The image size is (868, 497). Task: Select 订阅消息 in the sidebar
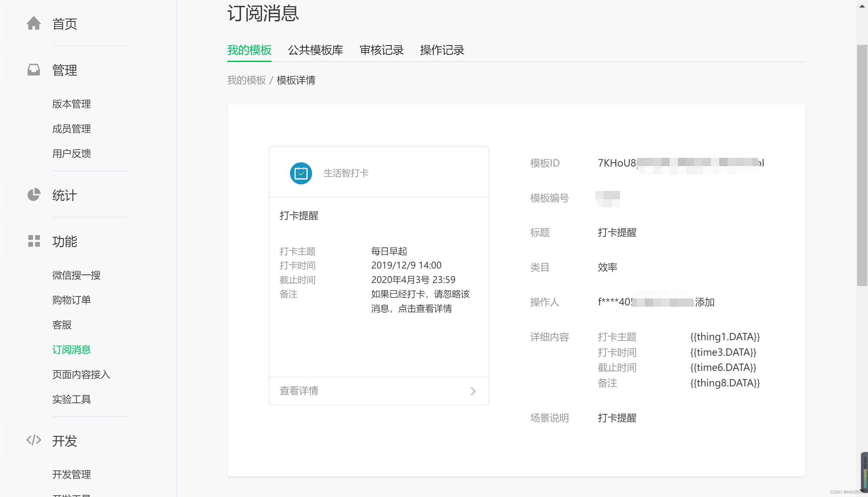click(x=72, y=349)
